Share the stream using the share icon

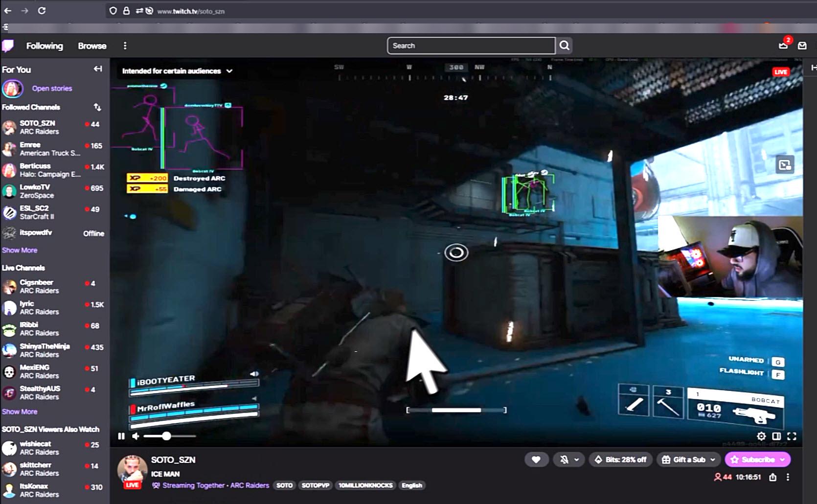coord(773,477)
